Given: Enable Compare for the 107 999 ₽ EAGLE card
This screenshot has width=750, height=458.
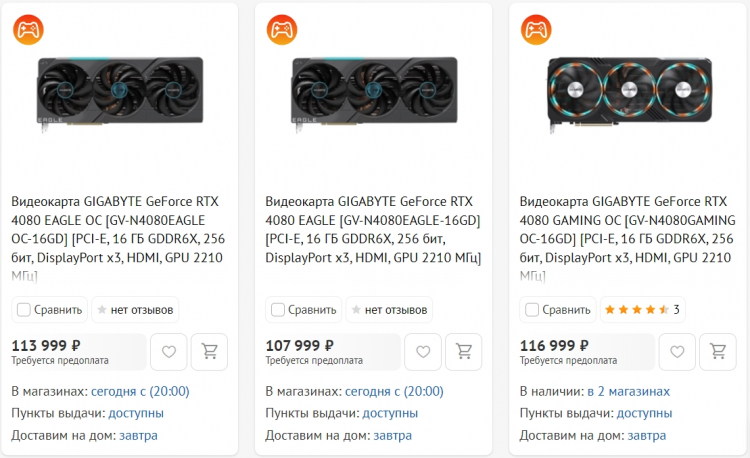Looking at the screenshot, I should point(278,310).
